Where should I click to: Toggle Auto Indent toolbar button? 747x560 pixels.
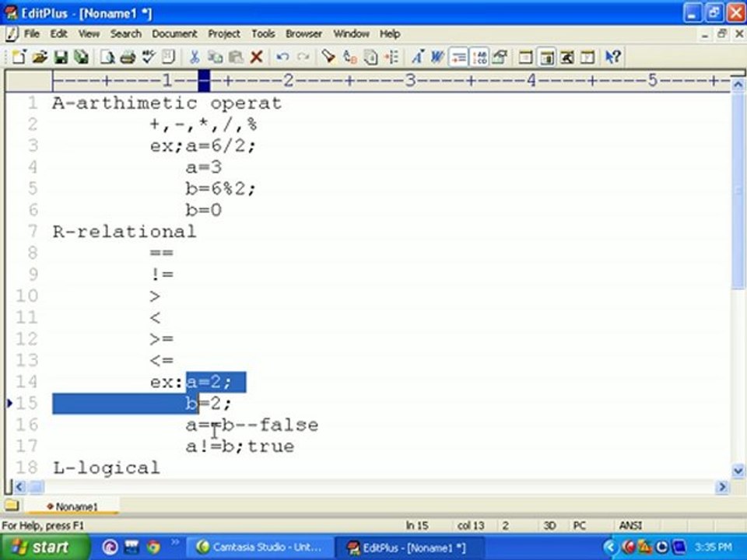[458, 57]
